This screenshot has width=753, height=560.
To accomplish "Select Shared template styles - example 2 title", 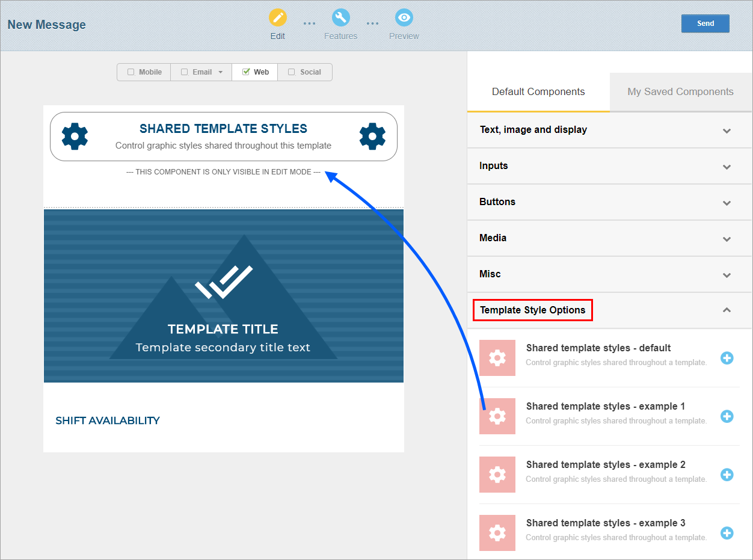I will click(606, 464).
